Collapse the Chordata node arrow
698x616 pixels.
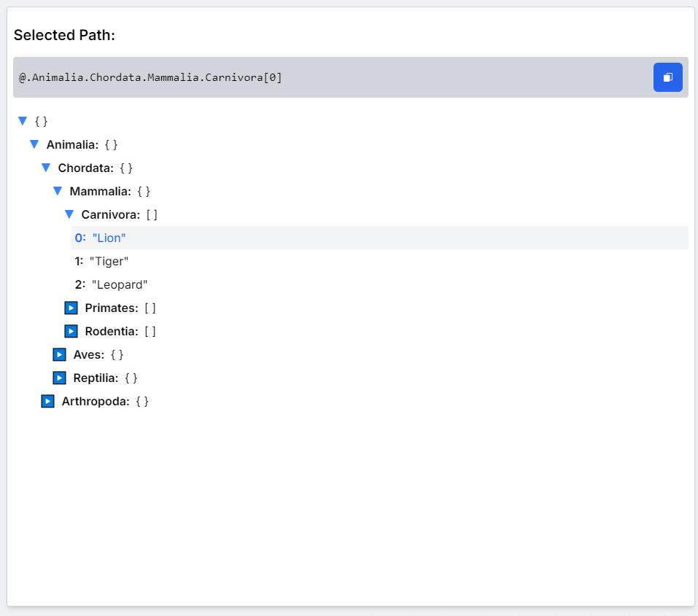point(45,168)
